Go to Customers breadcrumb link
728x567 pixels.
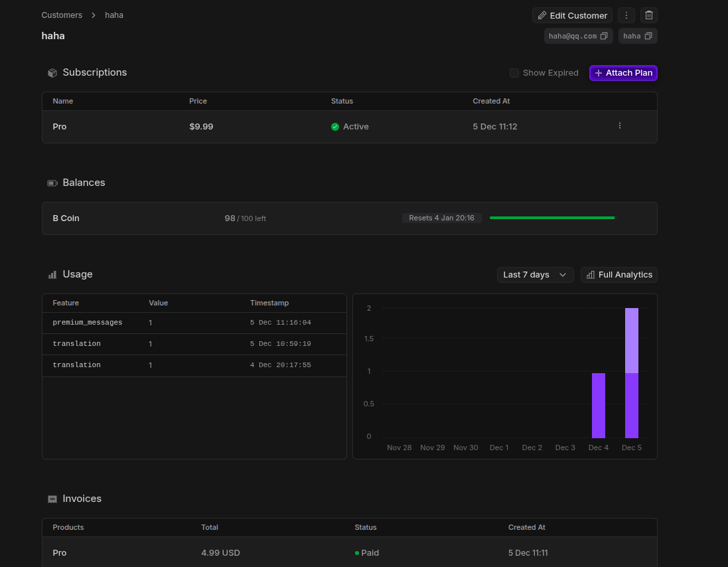(x=62, y=15)
